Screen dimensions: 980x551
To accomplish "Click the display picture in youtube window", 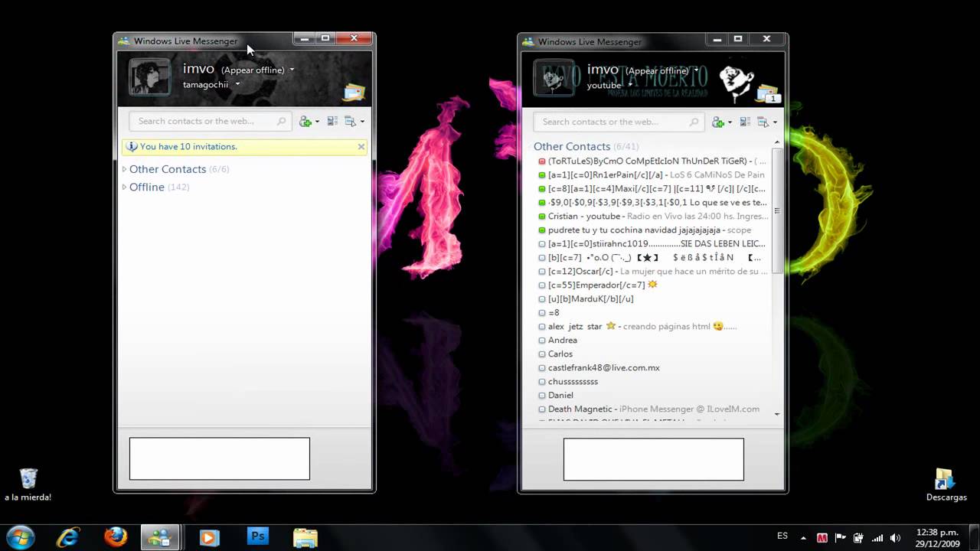I will 554,77.
